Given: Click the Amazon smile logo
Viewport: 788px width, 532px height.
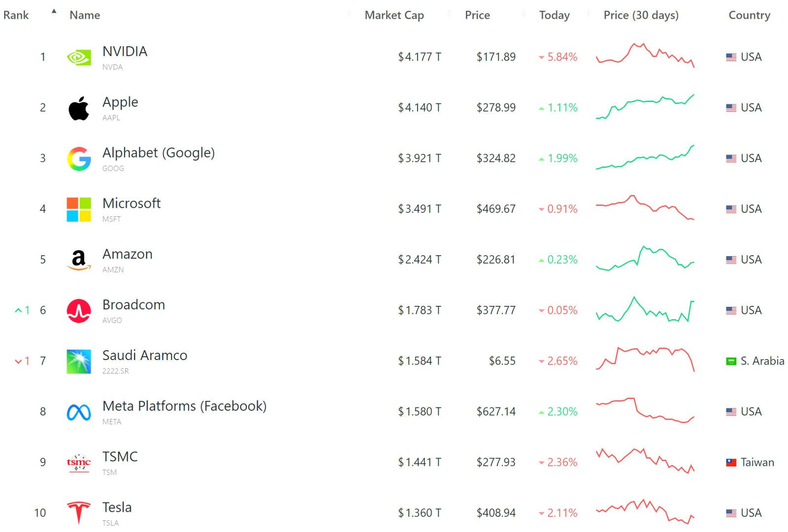Looking at the screenshot, I should [x=79, y=260].
